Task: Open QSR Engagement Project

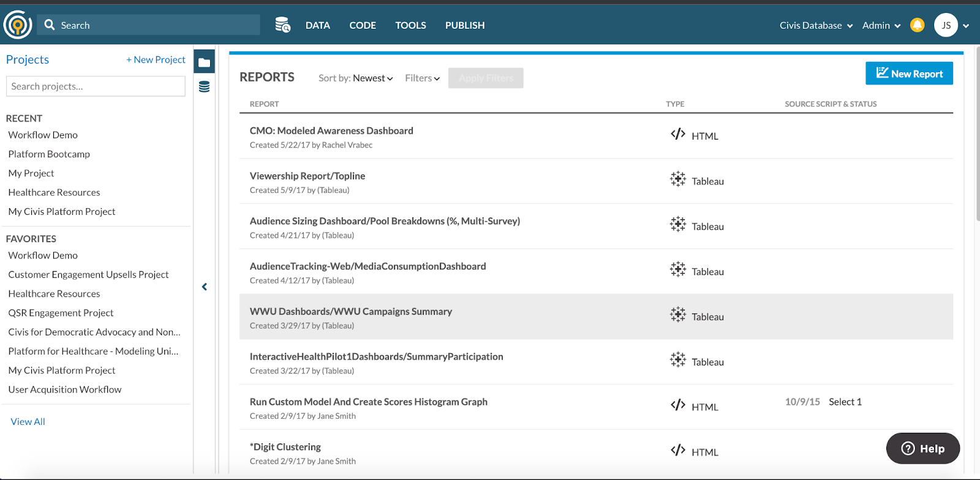Action: coord(61,313)
